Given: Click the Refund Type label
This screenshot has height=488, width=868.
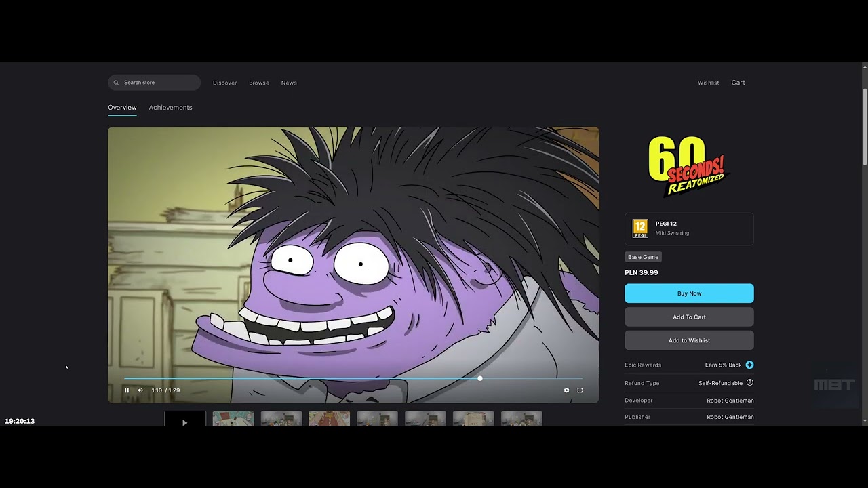Looking at the screenshot, I should tap(642, 383).
